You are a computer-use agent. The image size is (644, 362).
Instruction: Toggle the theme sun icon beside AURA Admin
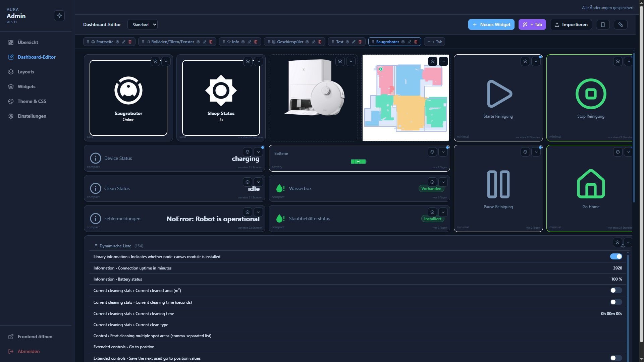coord(59,16)
